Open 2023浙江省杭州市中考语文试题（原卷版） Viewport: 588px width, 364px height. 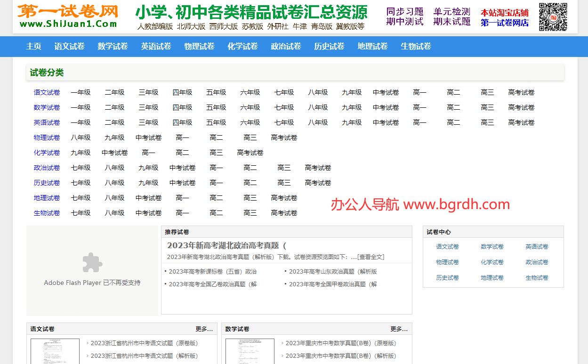(x=145, y=343)
